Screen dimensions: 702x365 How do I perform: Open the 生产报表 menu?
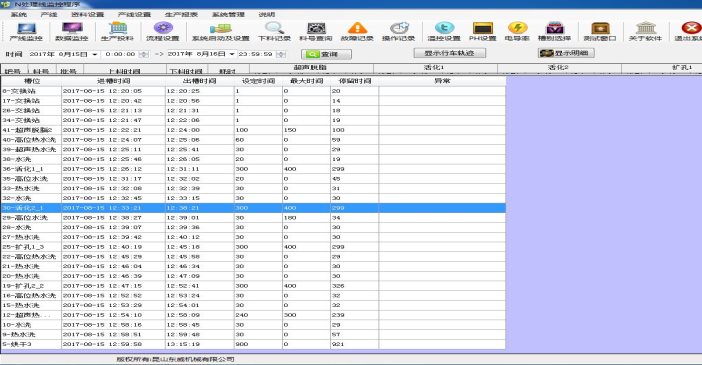point(181,15)
